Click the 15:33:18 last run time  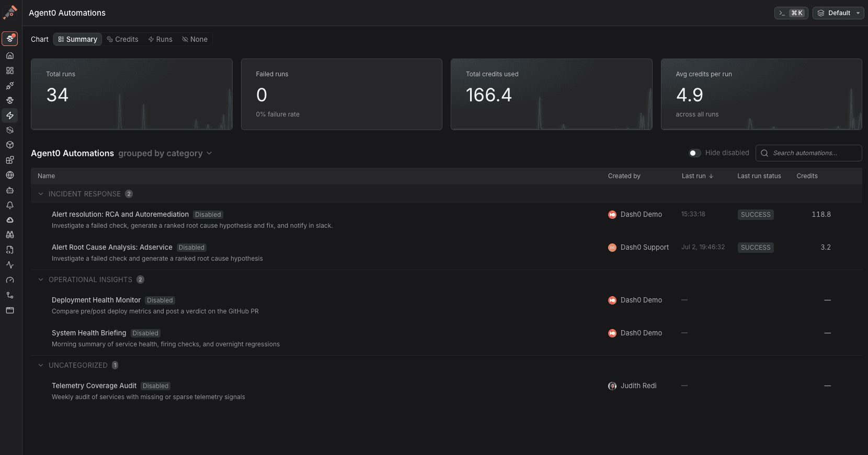(x=693, y=214)
